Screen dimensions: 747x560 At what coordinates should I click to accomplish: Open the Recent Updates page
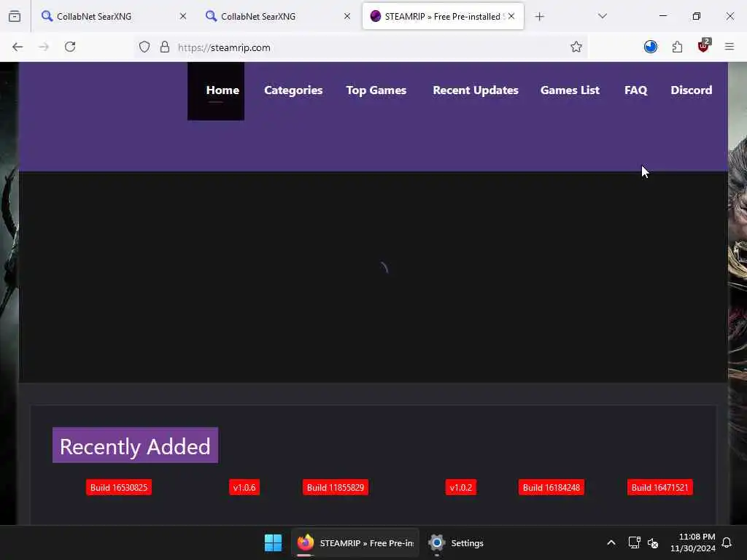(476, 90)
